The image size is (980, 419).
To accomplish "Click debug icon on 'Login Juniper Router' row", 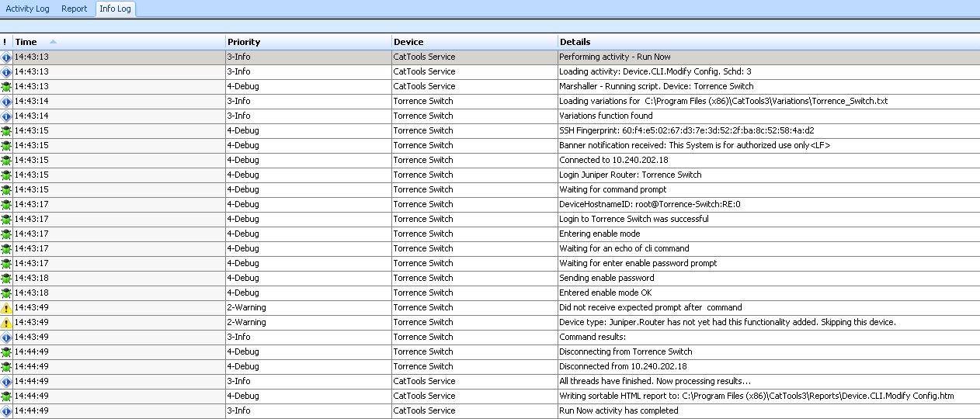I will (x=6, y=175).
